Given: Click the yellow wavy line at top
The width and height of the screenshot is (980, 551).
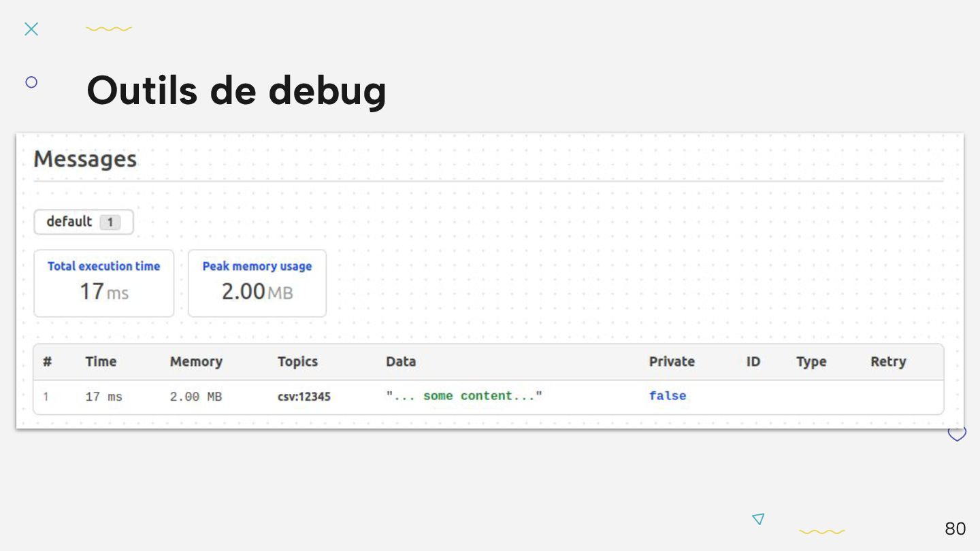Looking at the screenshot, I should [109, 29].
